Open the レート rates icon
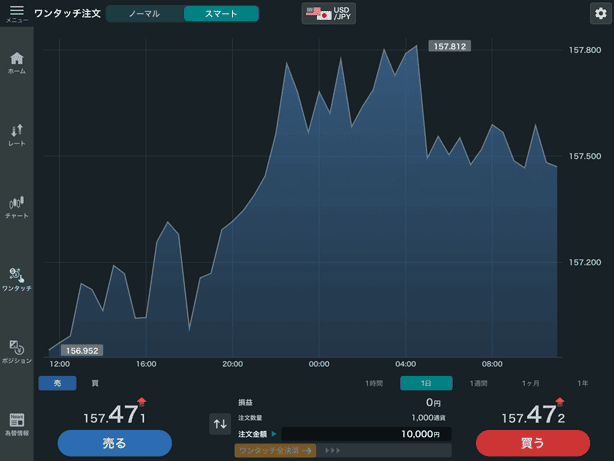Image resolution: width=614 pixels, height=461 pixels. pos(16,135)
